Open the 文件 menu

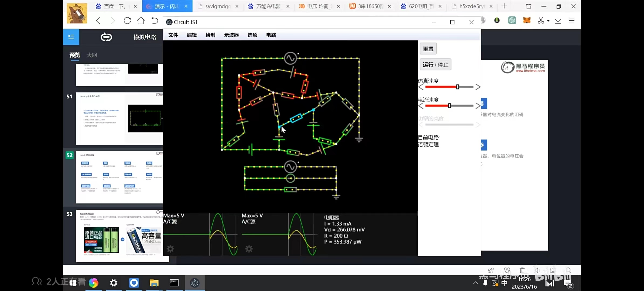pos(173,35)
